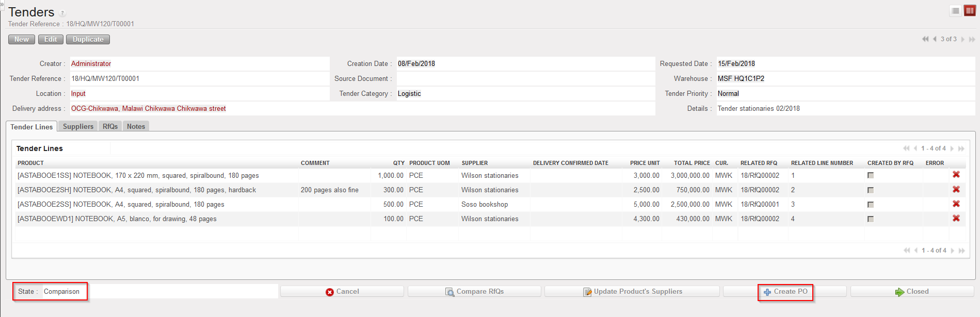Viewport: 980px width, 317px height.
Task: Open the Administrator creator link
Action: 91,63
